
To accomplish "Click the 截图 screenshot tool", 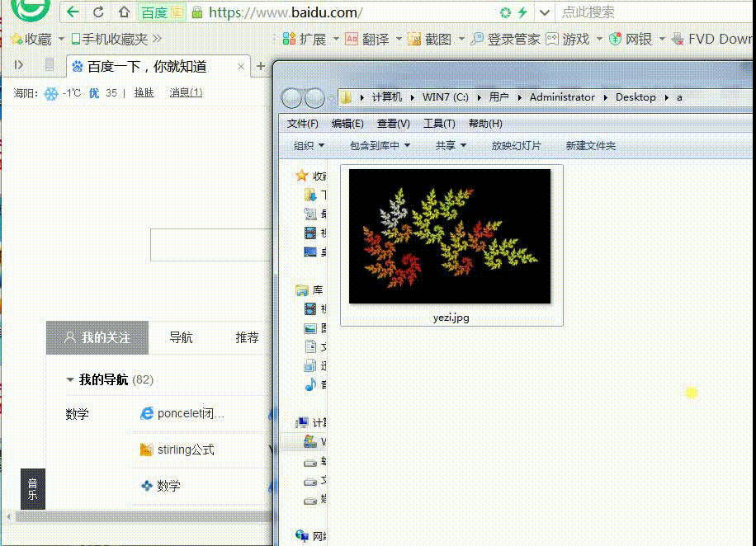I will (430, 39).
